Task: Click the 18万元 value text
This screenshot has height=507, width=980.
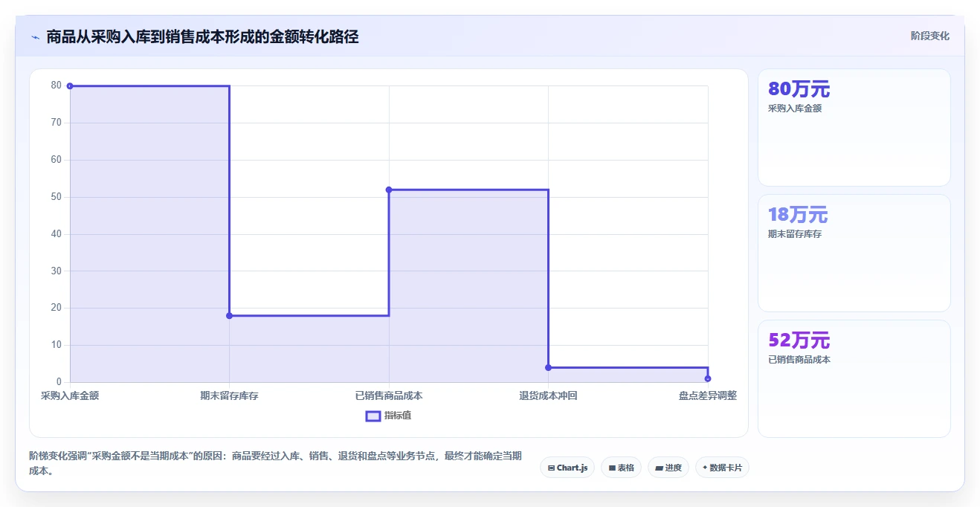Action: pyautogui.click(x=798, y=215)
